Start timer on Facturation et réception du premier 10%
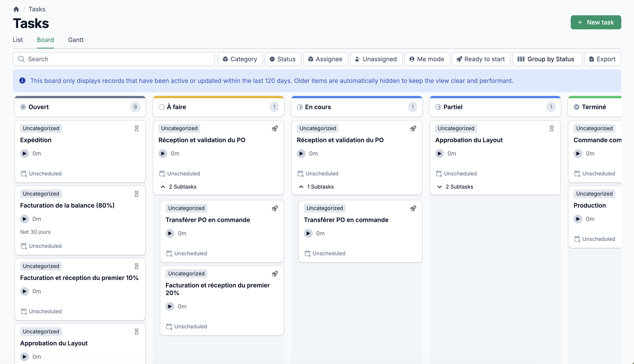The height and width of the screenshot is (364, 634). (x=25, y=292)
